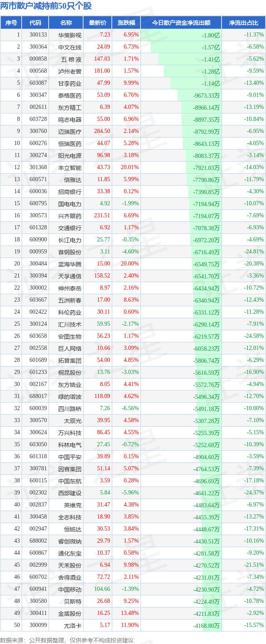Select stock name 舍得酒业
The width and height of the screenshot is (266, 644).
pyautogui.click(x=70, y=578)
